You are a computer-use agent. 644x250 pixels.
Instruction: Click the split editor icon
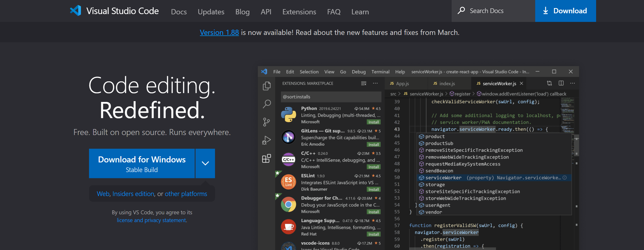[561, 83]
